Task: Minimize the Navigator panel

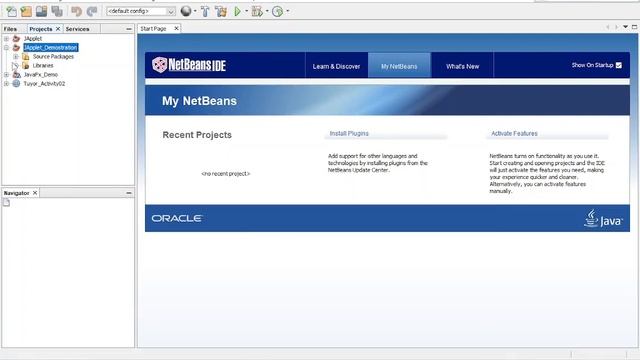Action: [129, 193]
